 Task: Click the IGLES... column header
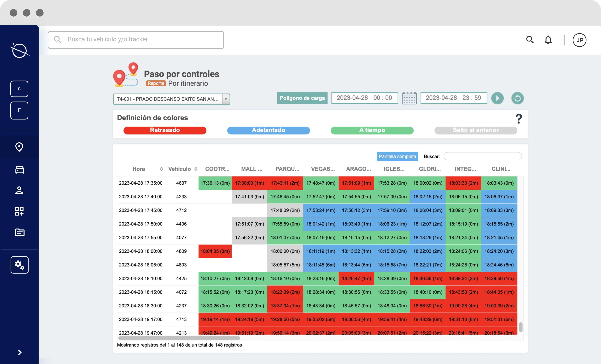[x=394, y=169]
